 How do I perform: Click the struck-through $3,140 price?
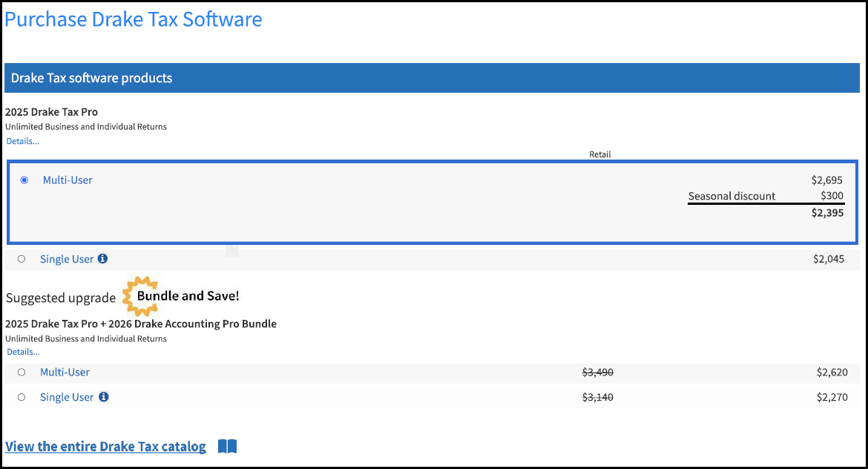point(598,397)
